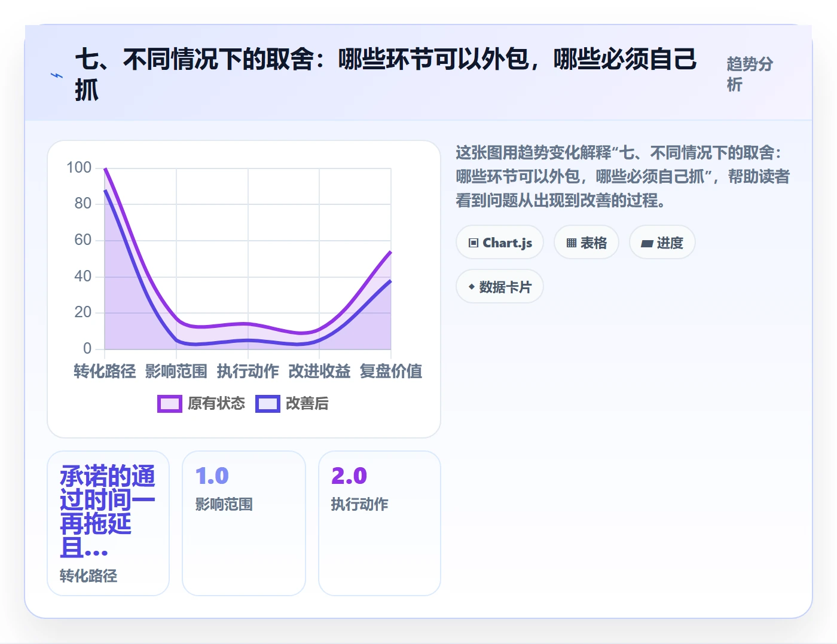Open the 2.0 执行动作 data card
Screen dimensions: 837x644
coord(380,523)
